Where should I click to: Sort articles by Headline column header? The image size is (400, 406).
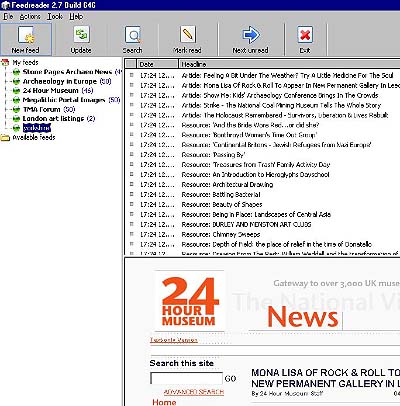pos(289,64)
